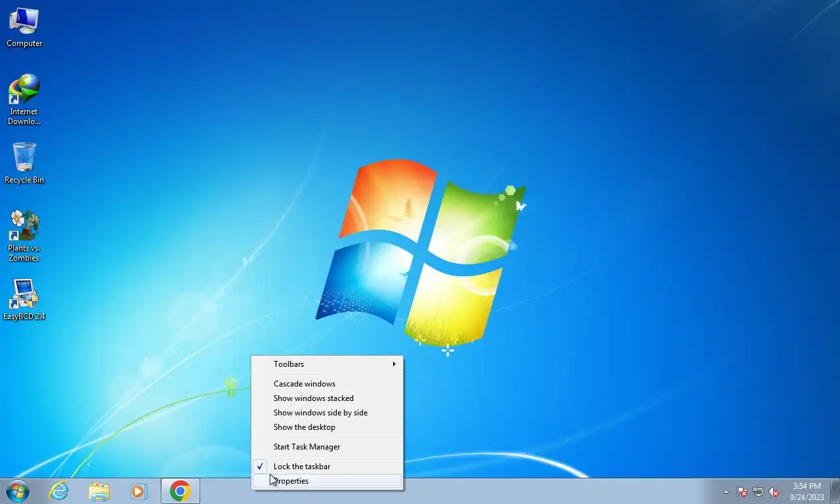Open taskbar Properties from context menu
The image size is (840, 504).
coord(327,480)
